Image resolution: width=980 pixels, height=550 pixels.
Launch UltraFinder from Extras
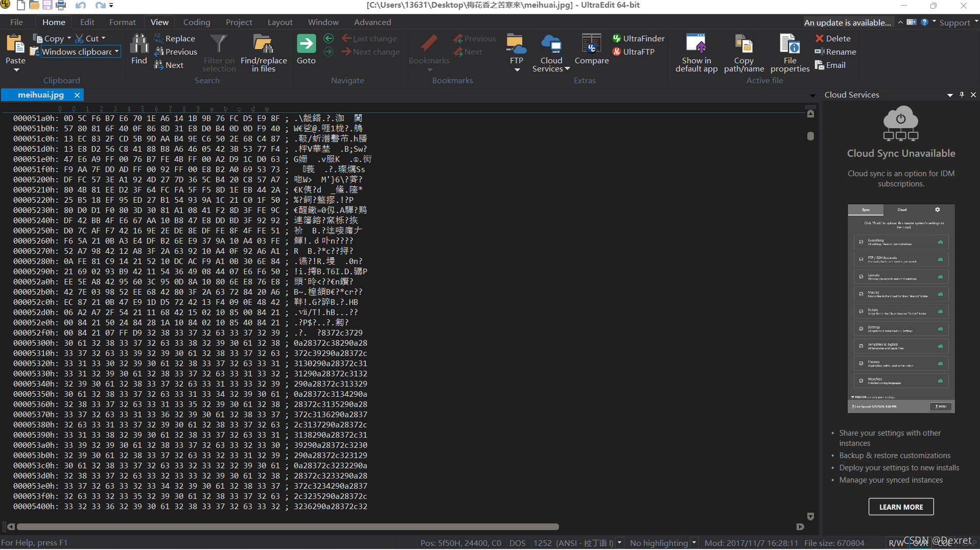pos(638,38)
